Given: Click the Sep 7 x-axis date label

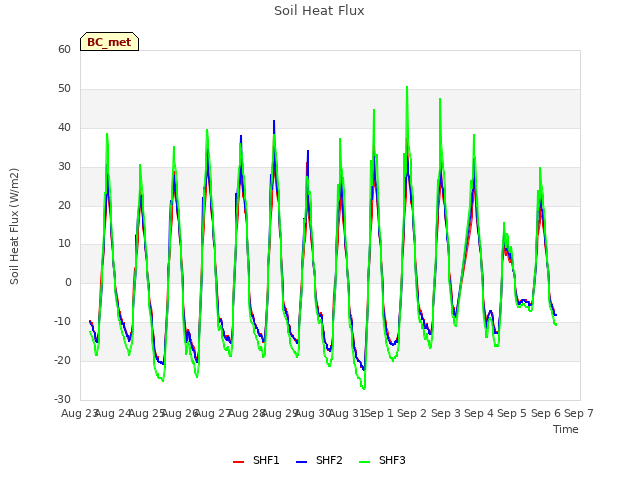Looking at the screenshot, I should [579, 413].
